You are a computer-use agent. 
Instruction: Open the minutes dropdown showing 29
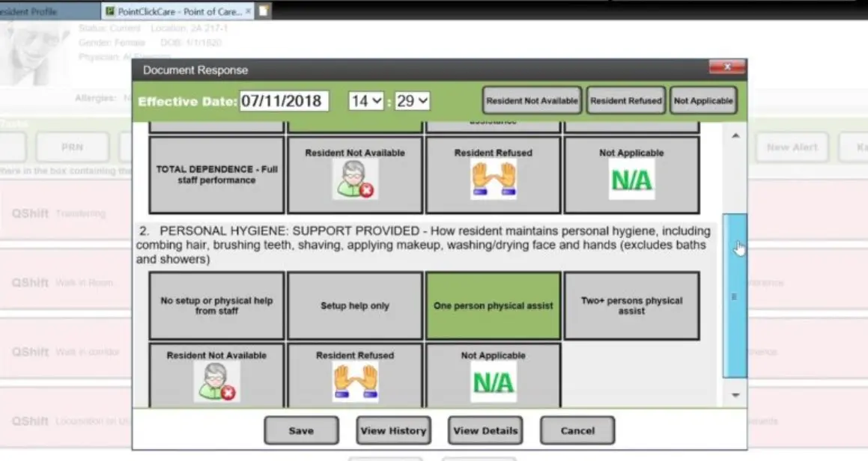click(411, 100)
